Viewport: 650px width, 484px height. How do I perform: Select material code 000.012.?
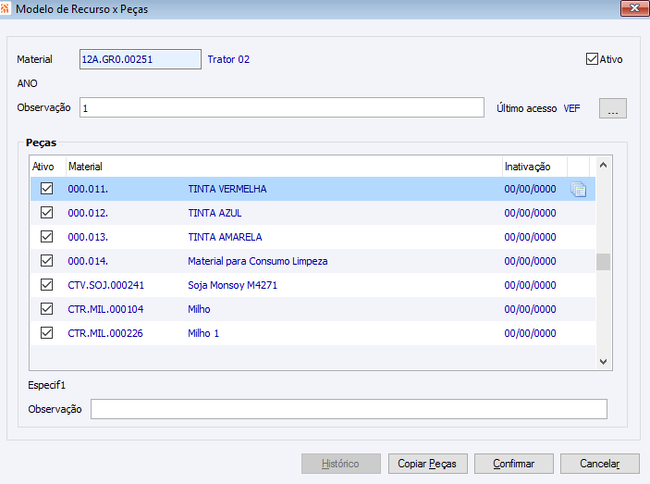point(88,213)
